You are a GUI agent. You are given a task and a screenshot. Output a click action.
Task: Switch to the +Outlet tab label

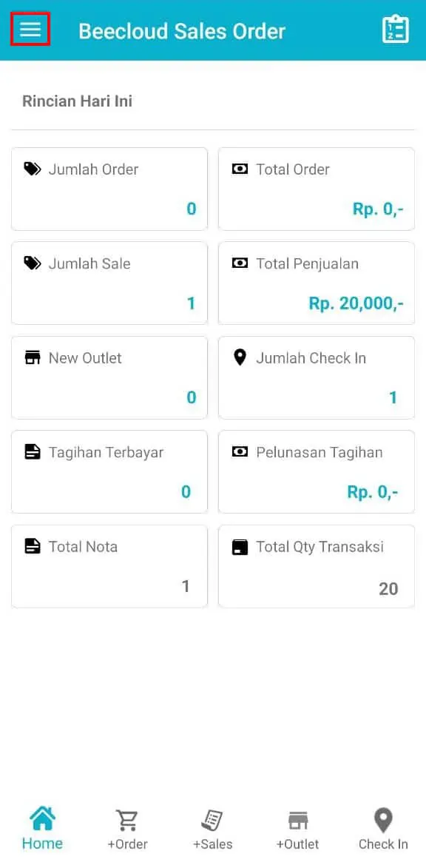coord(297,844)
